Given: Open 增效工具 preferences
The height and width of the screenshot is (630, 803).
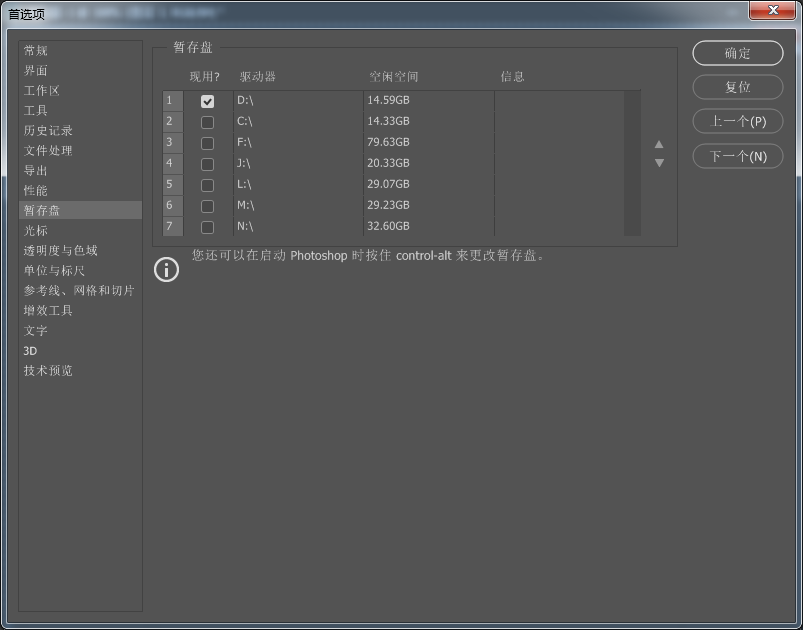Looking at the screenshot, I should [80, 310].
